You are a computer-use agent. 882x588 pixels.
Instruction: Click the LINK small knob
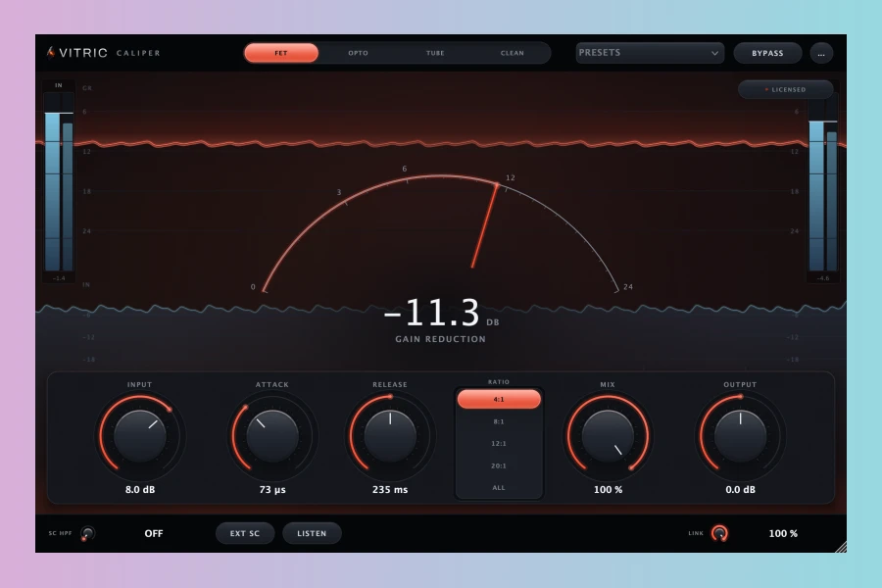[x=719, y=533]
